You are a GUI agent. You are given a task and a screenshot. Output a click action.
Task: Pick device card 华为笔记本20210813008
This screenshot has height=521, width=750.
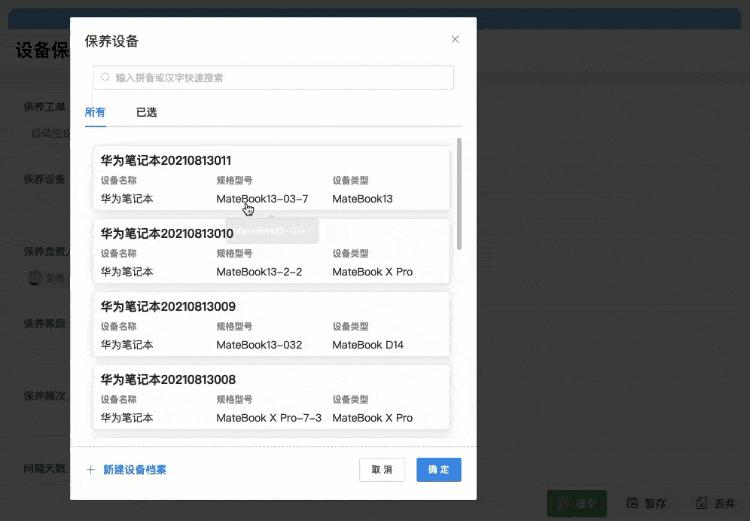271,398
